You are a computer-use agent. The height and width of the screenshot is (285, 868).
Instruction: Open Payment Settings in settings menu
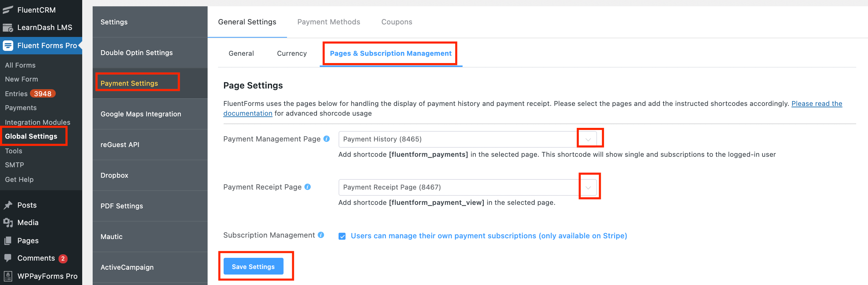click(x=150, y=83)
